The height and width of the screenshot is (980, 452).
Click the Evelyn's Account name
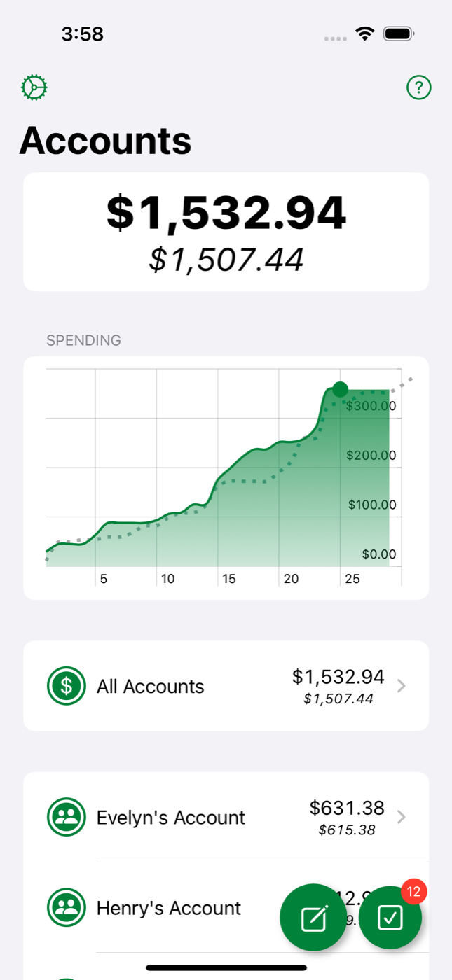click(x=170, y=816)
